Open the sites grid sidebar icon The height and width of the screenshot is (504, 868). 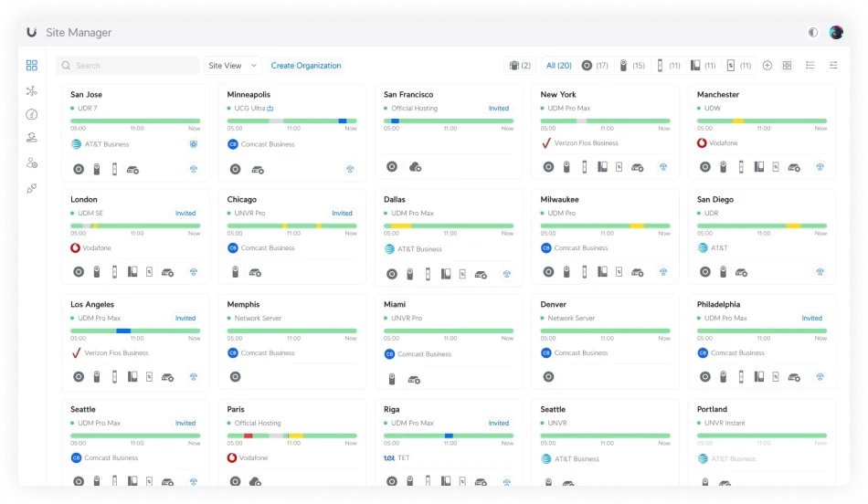coord(32,65)
